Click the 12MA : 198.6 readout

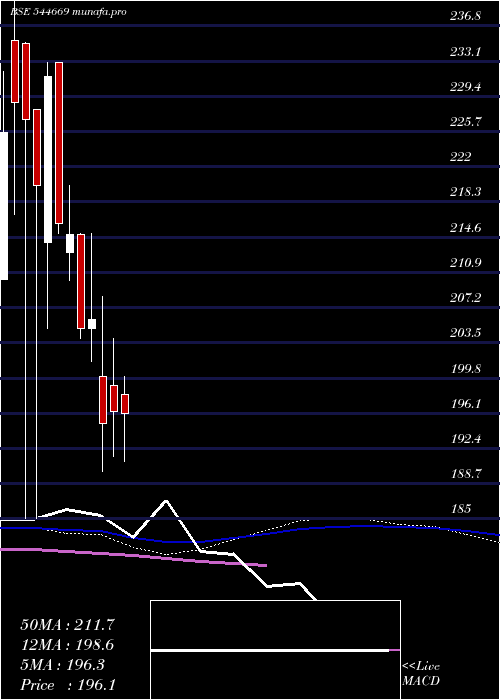[x=67, y=645]
